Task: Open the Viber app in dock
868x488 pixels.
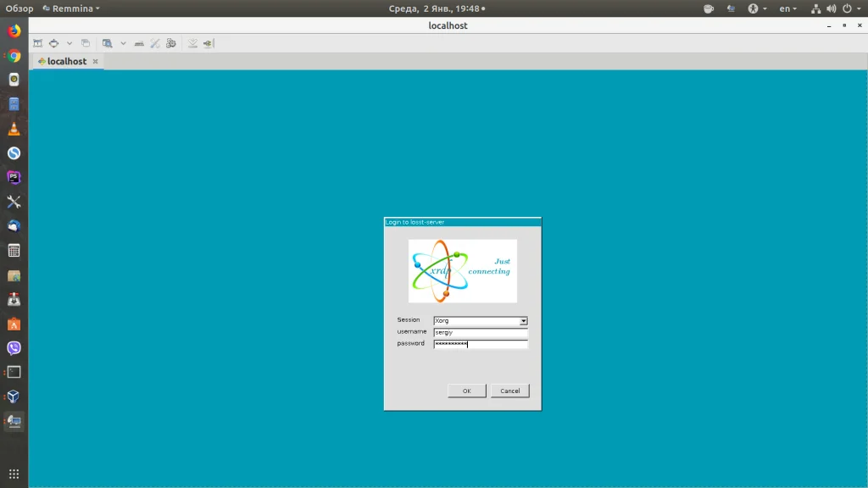Action: tap(14, 347)
